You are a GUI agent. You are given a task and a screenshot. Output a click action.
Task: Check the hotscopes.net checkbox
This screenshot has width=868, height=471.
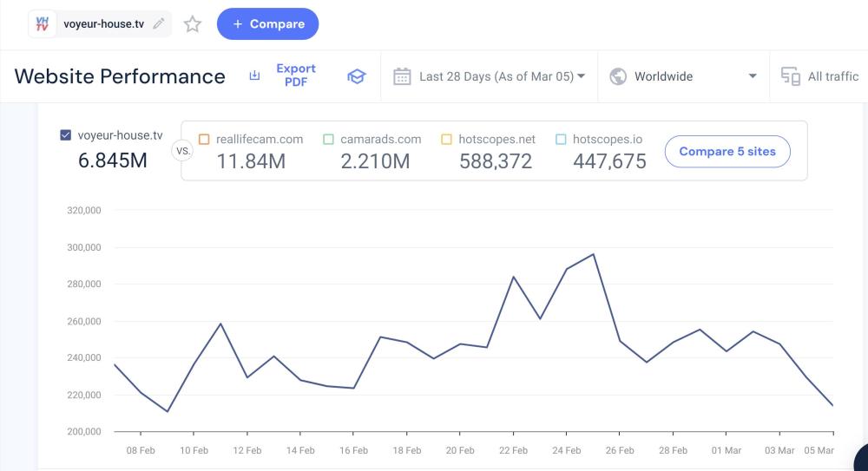click(446, 139)
